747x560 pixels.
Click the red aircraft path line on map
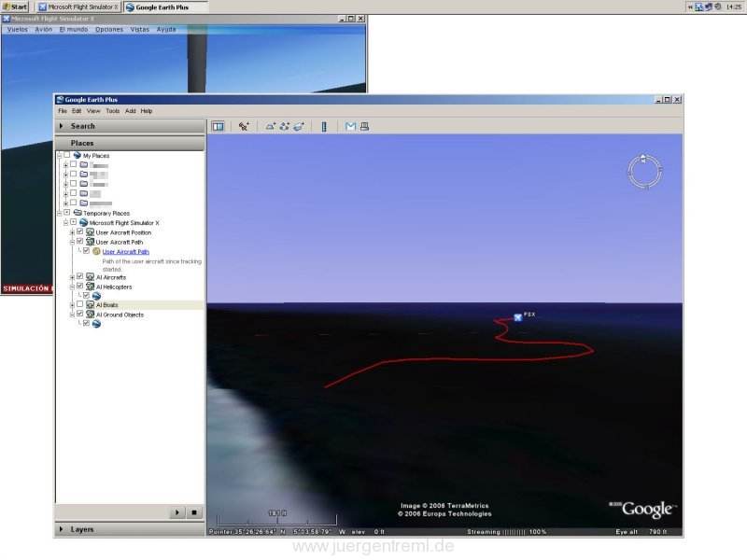(458, 359)
